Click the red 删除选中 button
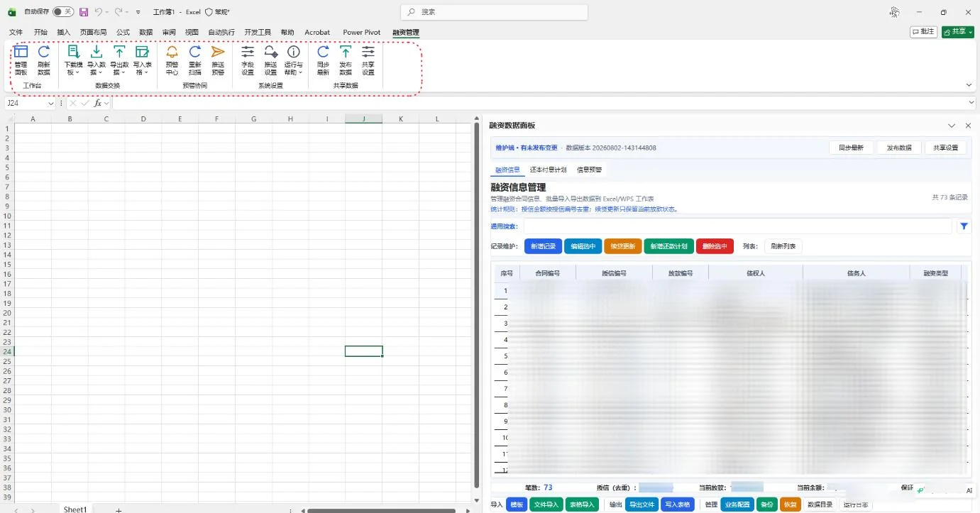 (715, 247)
